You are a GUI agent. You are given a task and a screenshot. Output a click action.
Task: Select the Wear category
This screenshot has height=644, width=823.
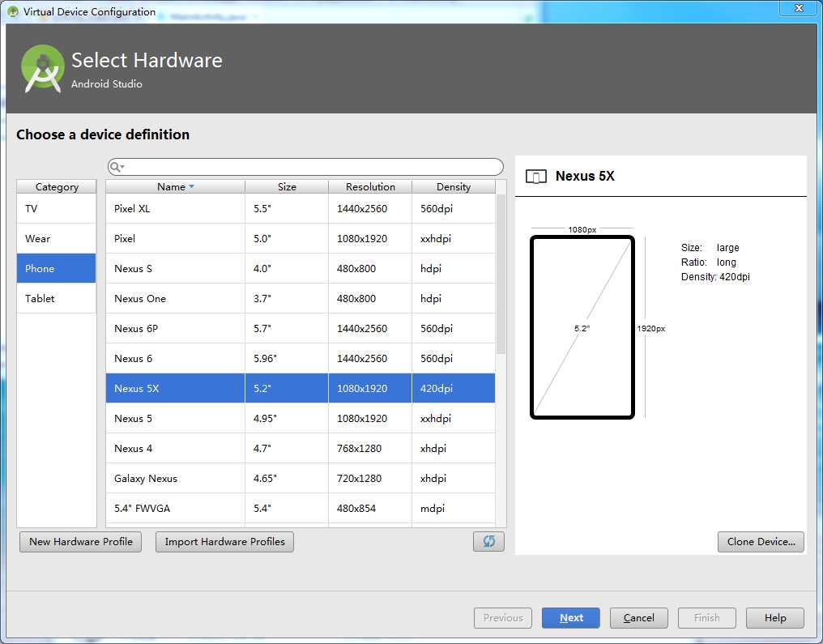pyautogui.click(x=56, y=238)
